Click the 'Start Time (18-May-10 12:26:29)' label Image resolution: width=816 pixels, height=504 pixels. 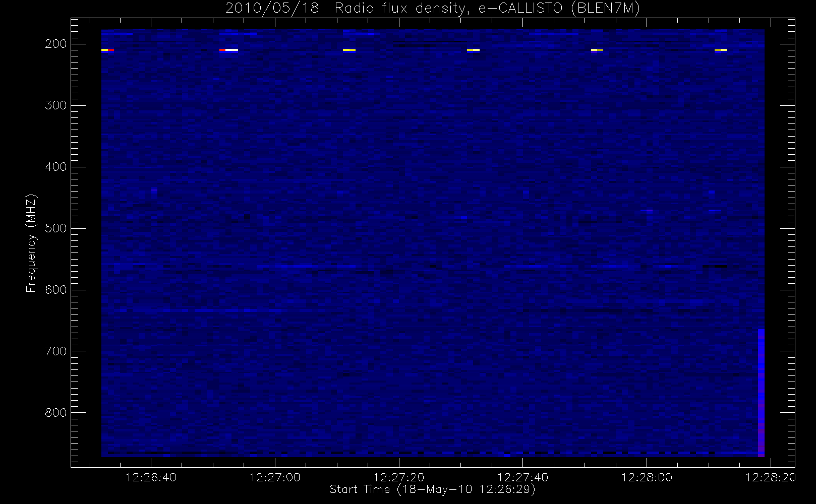(x=432, y=489)
